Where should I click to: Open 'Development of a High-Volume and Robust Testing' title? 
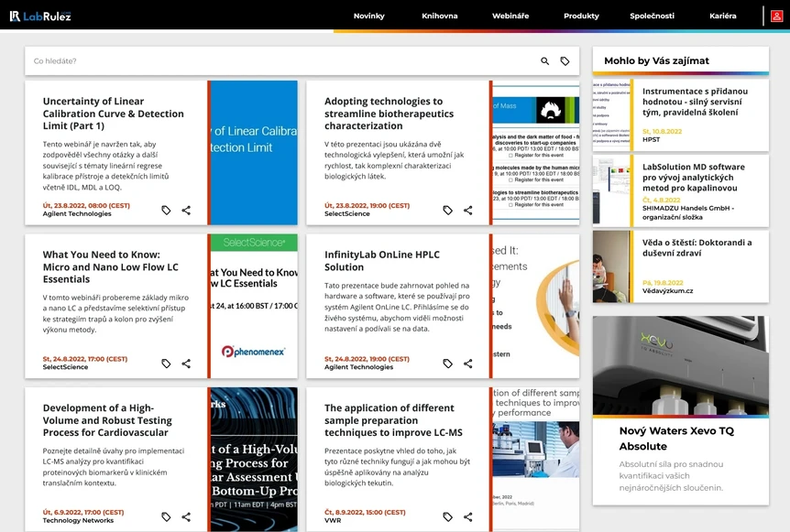click(107, 420)
